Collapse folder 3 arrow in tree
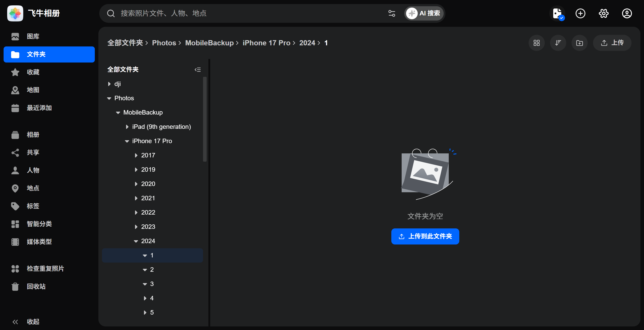The image size is (644, 330). point(145,284)
